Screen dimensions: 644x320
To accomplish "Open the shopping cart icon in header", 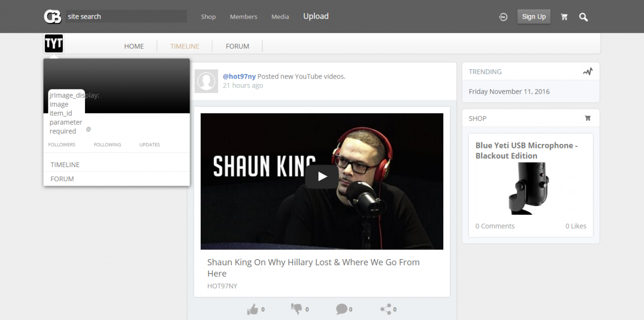I will pos(564,17).
